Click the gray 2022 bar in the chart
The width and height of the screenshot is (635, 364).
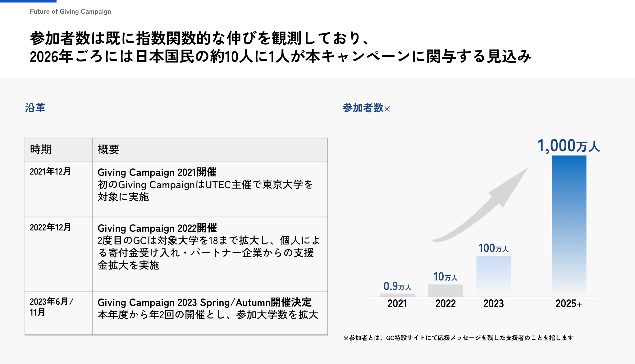(445, 290)
